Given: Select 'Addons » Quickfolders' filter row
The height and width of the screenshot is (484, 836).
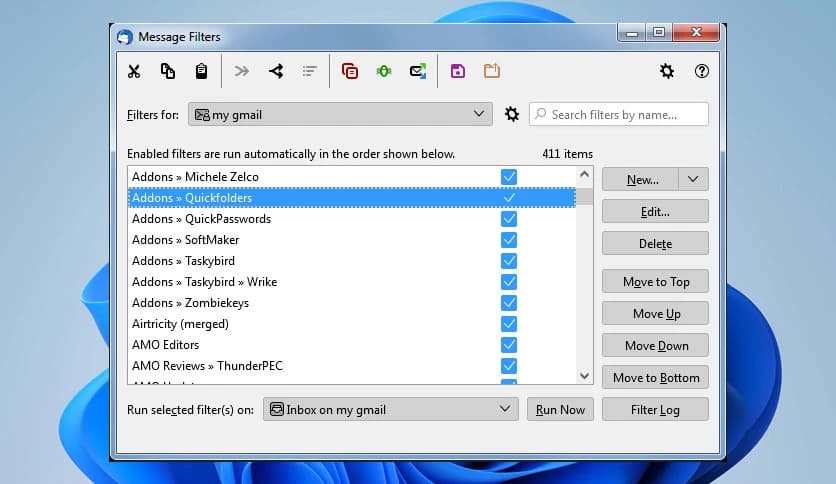Looking at the screenshot, I should pos(352,198).
